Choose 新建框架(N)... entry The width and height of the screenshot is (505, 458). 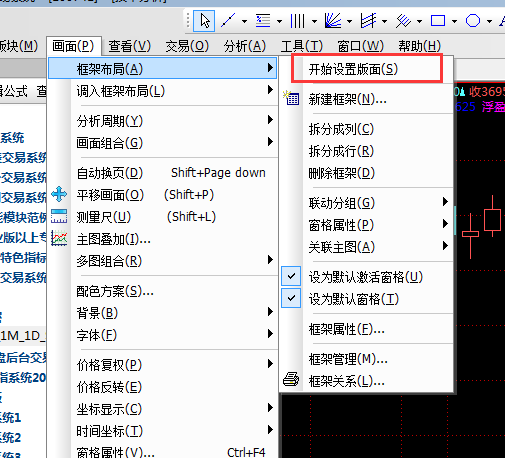[x=367, y=99]
